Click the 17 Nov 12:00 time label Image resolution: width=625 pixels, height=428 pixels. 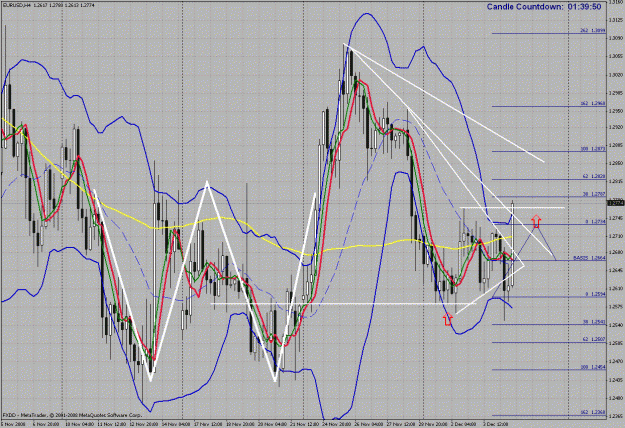coord(208,424)
